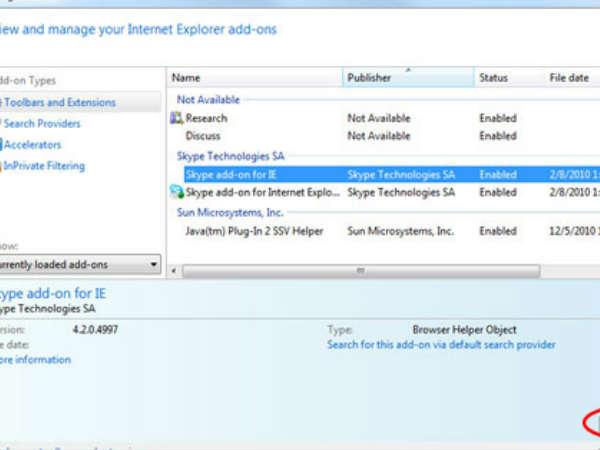Screen dimensions: 600x450
Task: Click the version value 4.2.0.4997
Action: (x=95, y=329)
